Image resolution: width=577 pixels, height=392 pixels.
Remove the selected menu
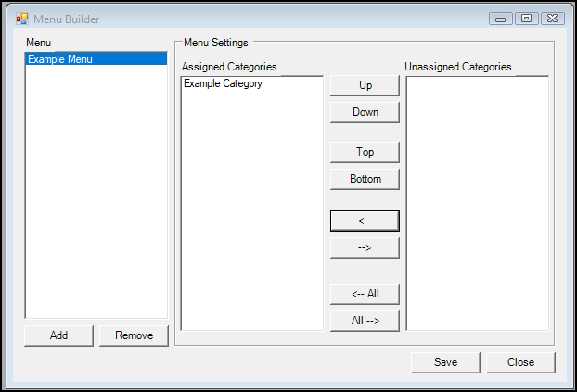coord(134,335)
